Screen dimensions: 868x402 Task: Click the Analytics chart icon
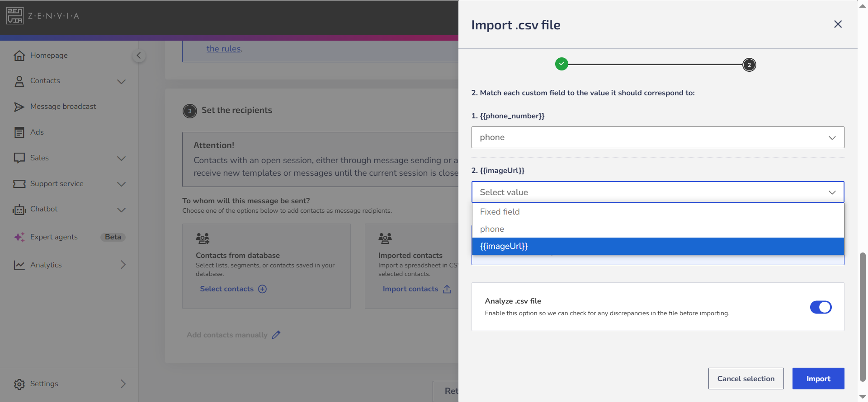click(x=19, y=265)
